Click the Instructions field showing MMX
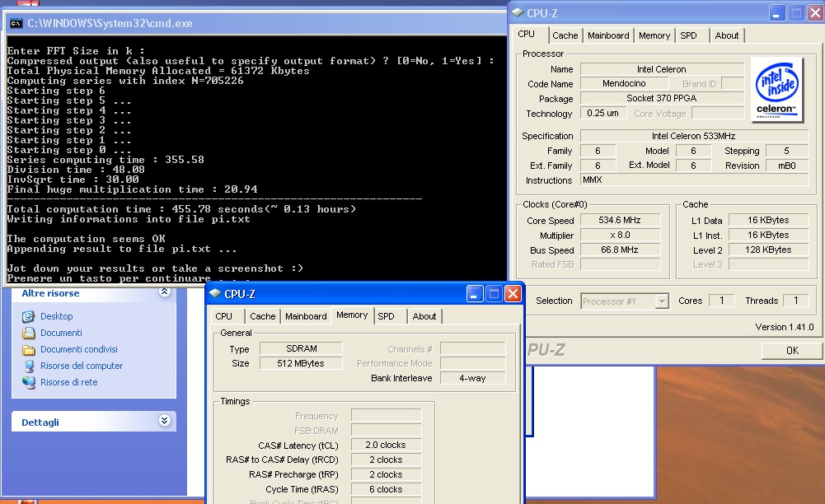 tap(693, 180)
